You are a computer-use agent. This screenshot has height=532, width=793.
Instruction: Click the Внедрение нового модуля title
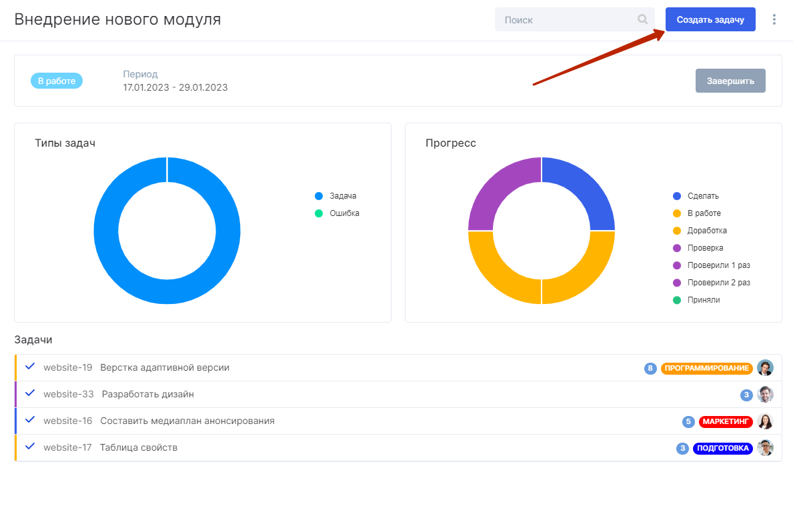click(x=118, y=19)
